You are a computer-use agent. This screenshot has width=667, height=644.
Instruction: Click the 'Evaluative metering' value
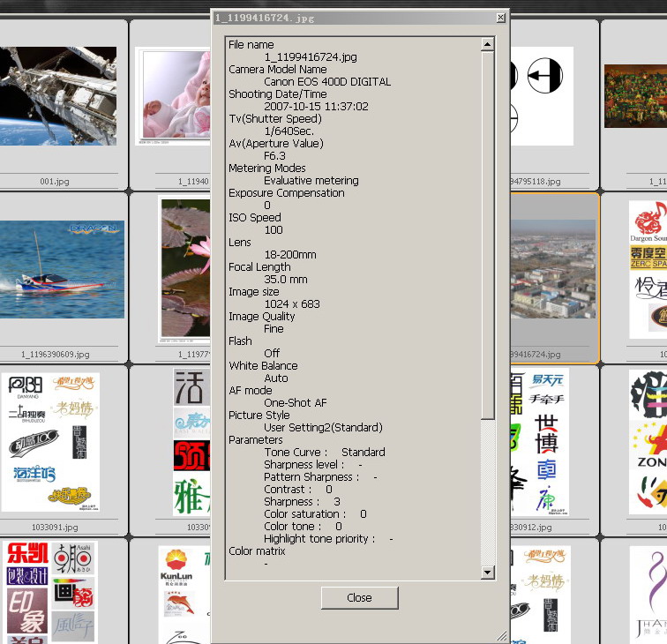[311, 180]
